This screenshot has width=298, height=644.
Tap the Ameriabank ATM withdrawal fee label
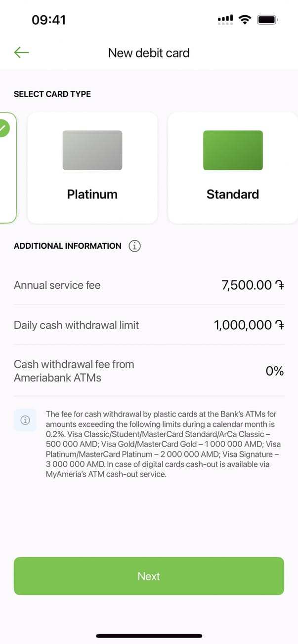pyautogui.click(x=74, y=371)
